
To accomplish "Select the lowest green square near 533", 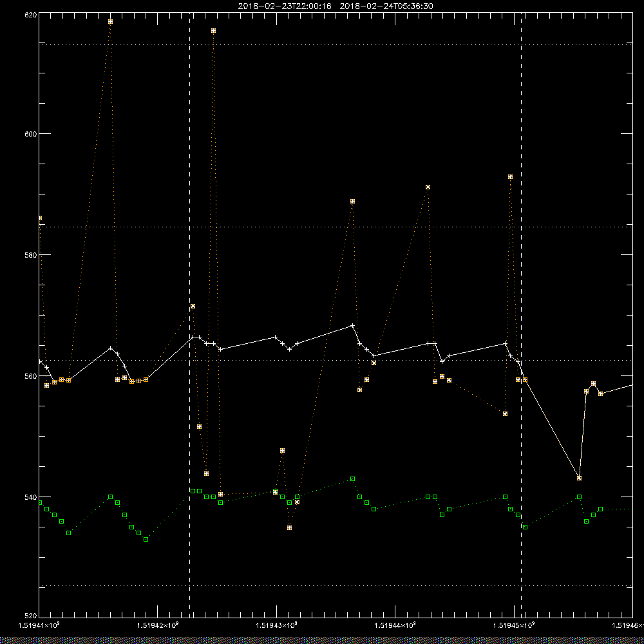I will 146,539.
